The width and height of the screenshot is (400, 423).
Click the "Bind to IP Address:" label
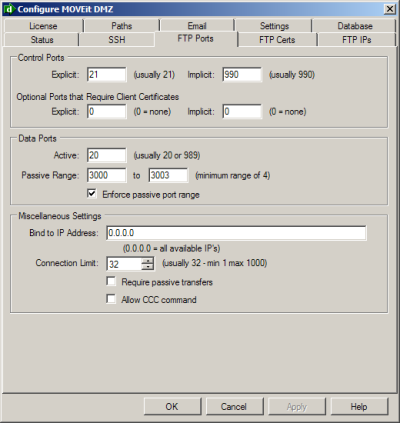pyautogui.click(x=64, y=233)
